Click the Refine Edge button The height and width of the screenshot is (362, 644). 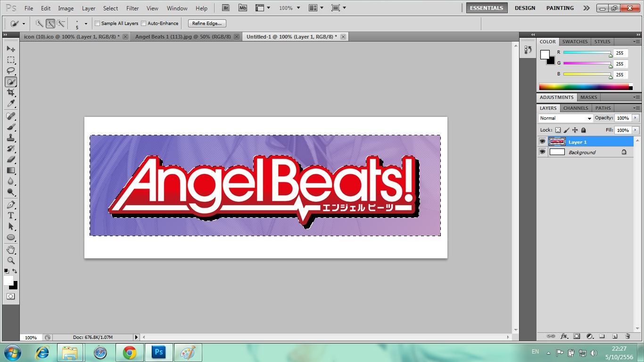coord(207,23)
